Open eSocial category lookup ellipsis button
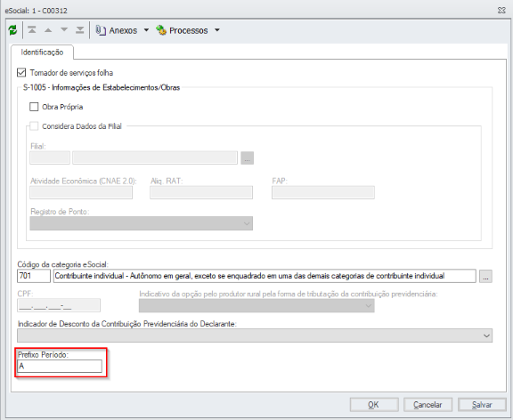Image resolution: width=513 pixels, height=420 pixels. [486, 277]
